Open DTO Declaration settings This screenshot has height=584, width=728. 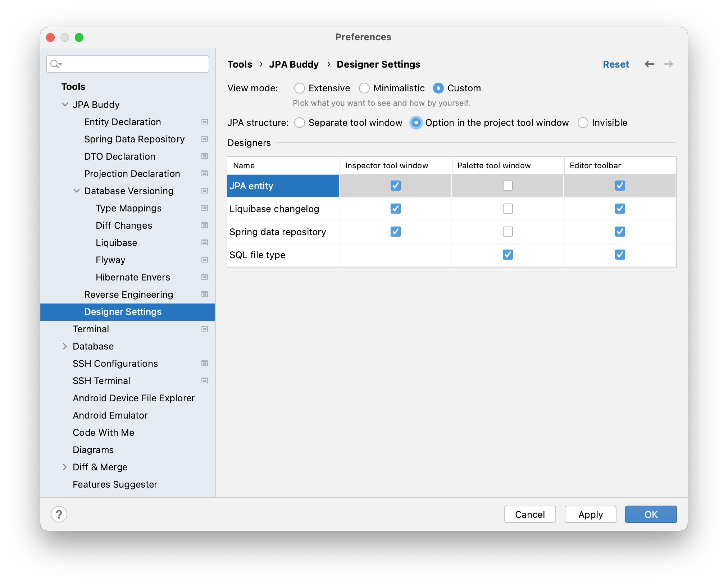119,156
